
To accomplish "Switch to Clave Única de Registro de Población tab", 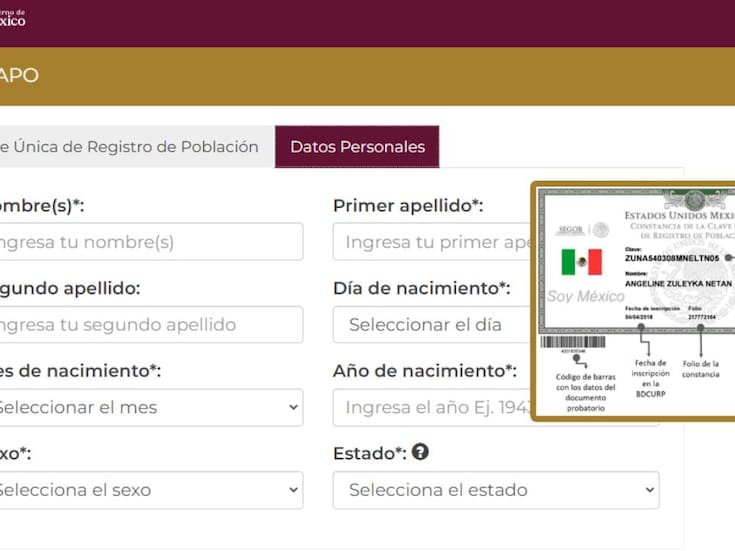I will coord(130,147).
